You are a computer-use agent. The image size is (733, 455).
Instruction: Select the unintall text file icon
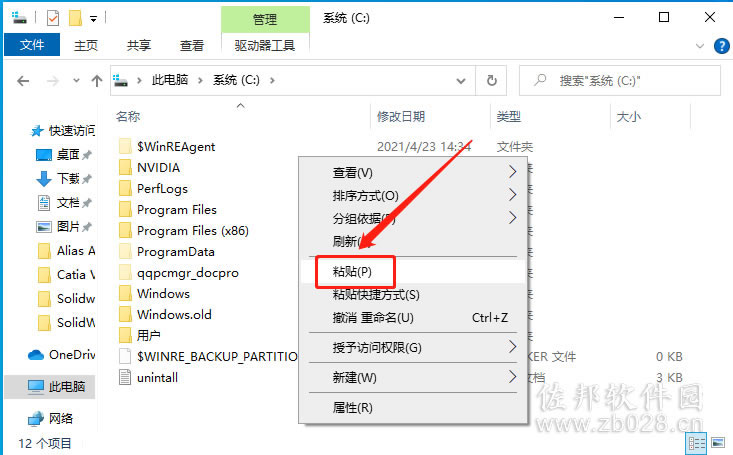click(125, 377)
